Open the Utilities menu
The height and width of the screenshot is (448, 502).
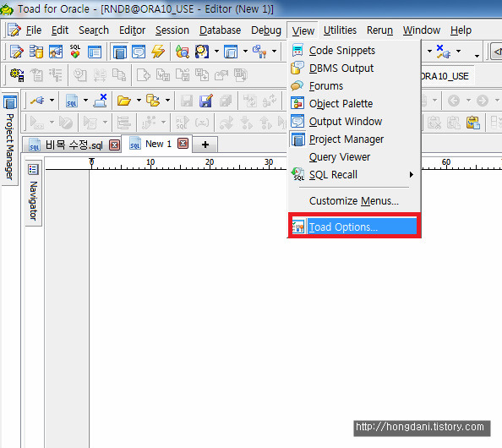pyautogui.click(x=340, y=30)
